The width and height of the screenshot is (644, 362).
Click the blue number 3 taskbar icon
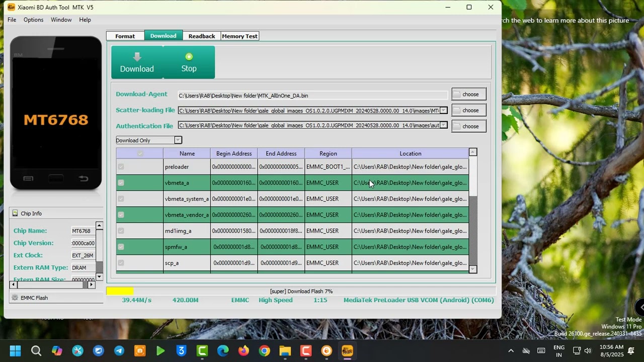pos(181,350)
